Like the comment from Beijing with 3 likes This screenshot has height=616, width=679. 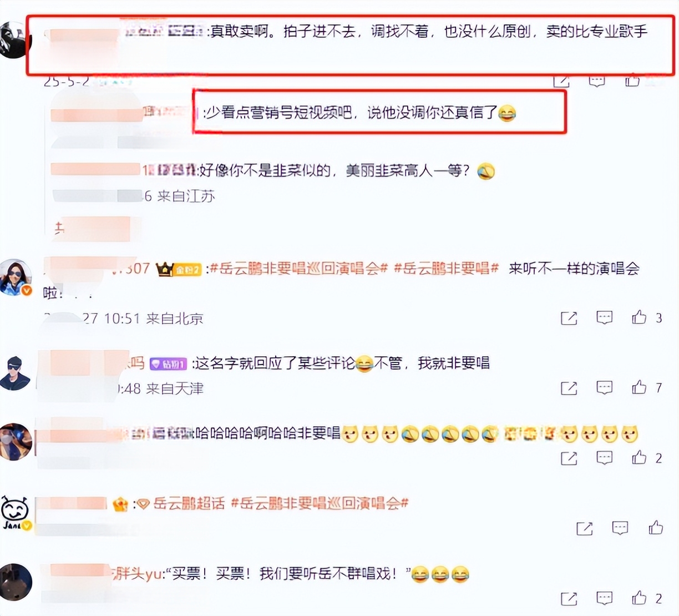639,317
